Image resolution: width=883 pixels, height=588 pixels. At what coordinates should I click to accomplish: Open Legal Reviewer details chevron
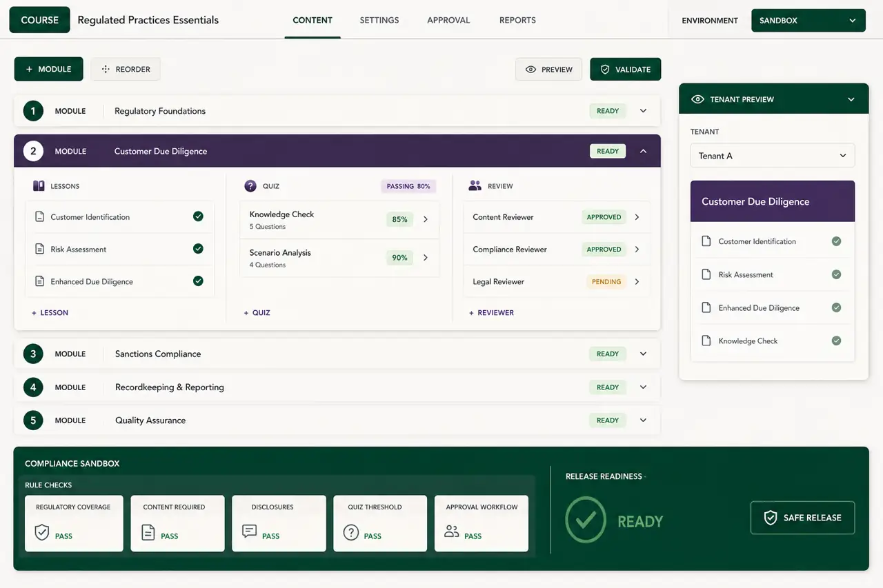click(x=637, y=281)
